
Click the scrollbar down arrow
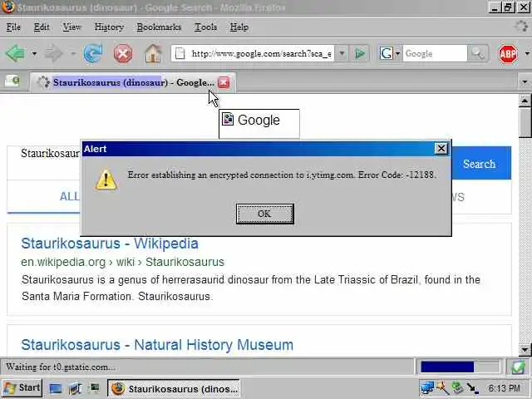525,349
